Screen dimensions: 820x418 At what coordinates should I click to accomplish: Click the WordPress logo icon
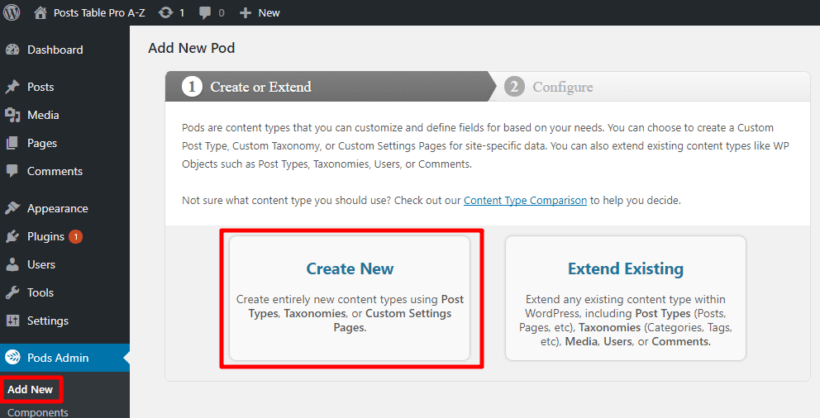tap(12, 13)
